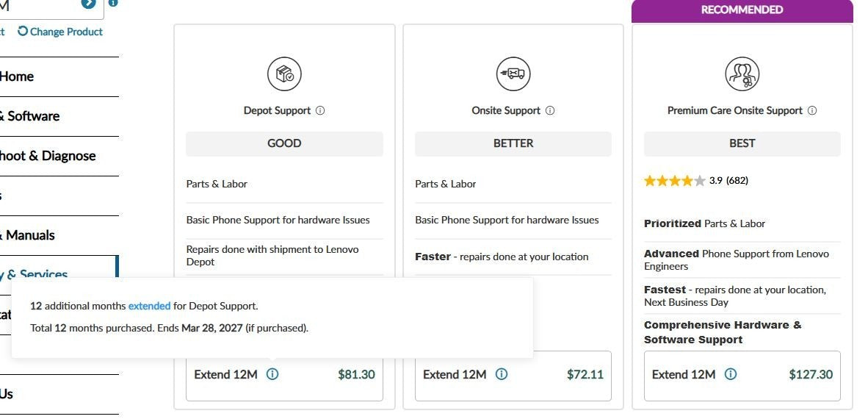
Task: Select the Depot Extend 12M $81.30 option
Action: pyautogui.click(x=284, y=375)
